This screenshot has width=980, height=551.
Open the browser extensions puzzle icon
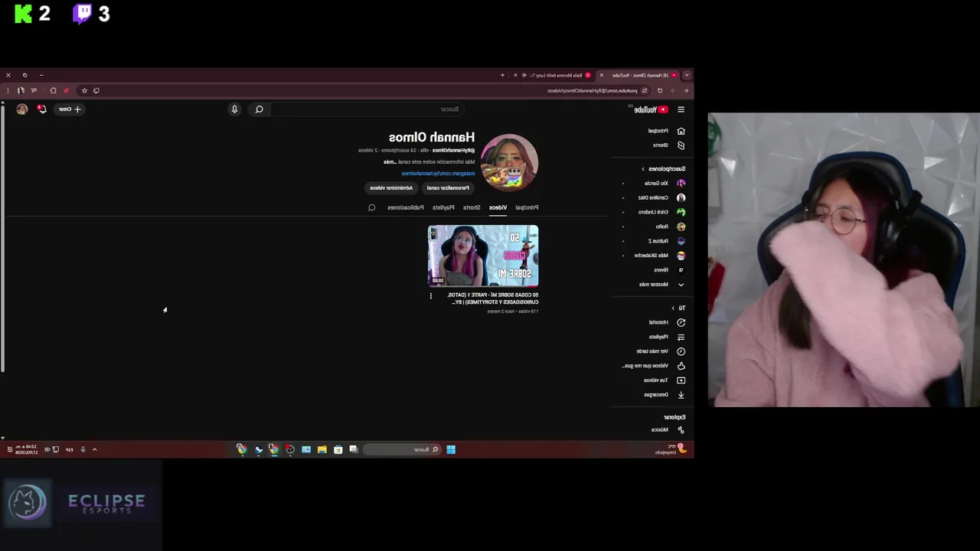[x=53, y=90]
